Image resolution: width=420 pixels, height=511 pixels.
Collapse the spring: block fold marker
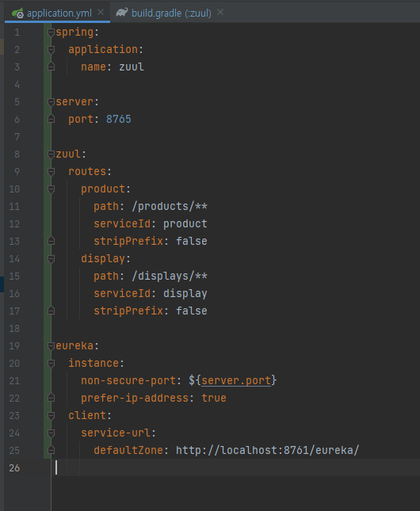tap(51, 32)
